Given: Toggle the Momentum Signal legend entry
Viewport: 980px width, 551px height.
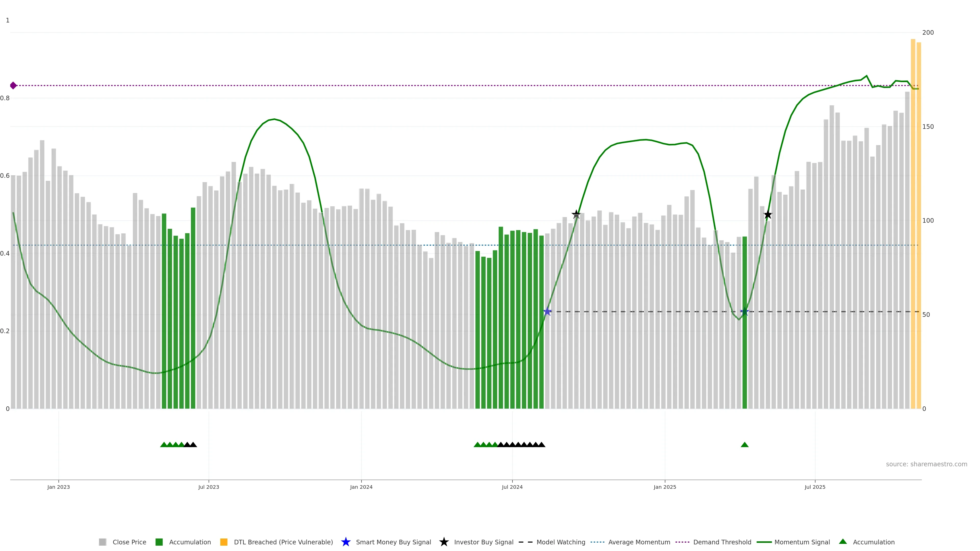Looking at the screenshot, I should click(802, 542).
